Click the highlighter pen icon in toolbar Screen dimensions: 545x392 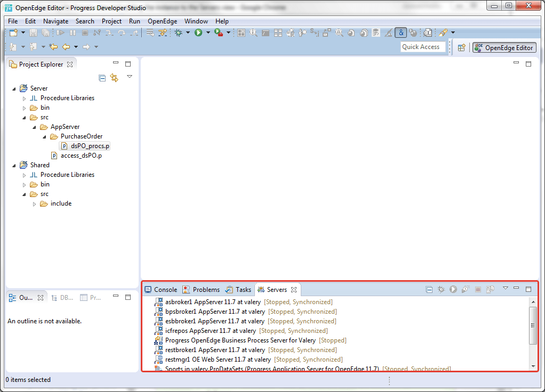coord(443,32)
